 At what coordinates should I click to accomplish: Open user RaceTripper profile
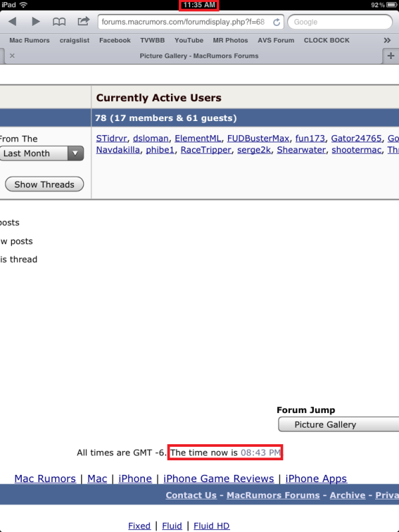tap(206, 150)
